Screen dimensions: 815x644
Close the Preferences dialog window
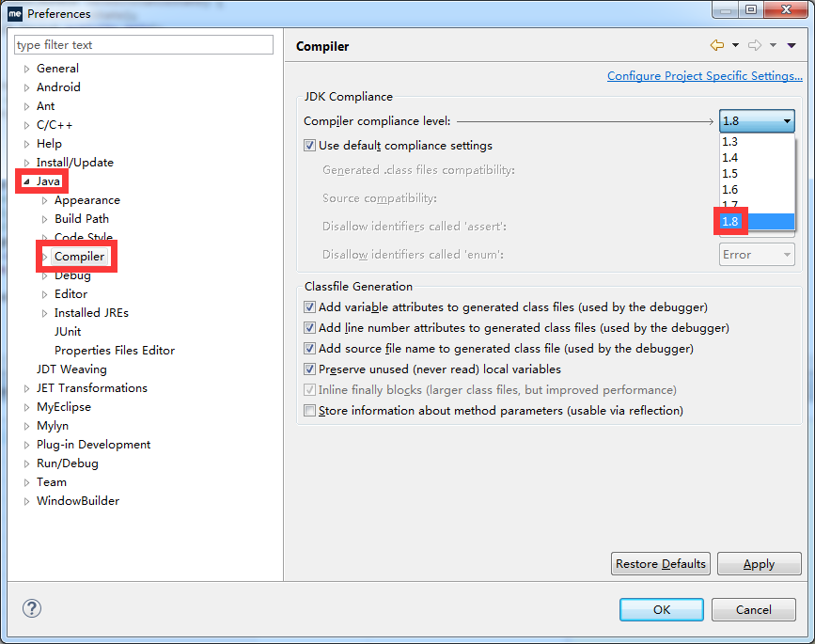pos(787,9)
